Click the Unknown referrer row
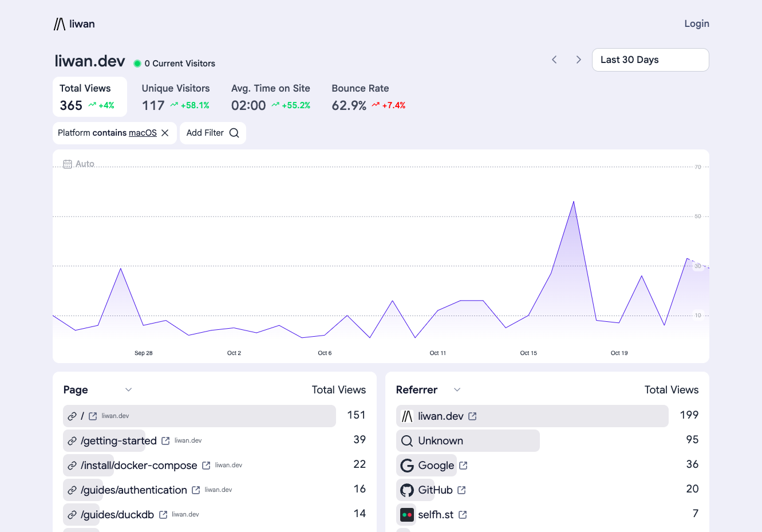 pyautogui.click(x=547, y=441)
